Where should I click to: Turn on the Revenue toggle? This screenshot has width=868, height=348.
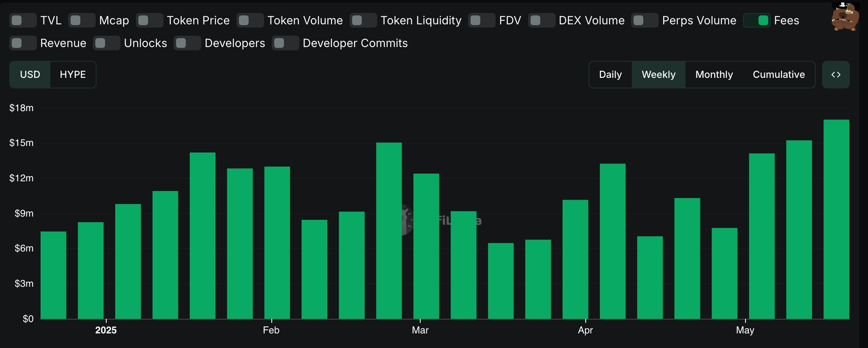tap(23, 43)
